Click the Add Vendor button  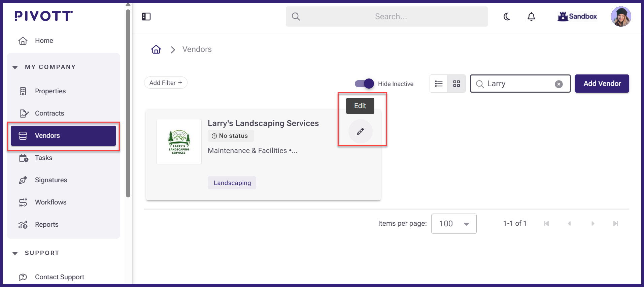tap(602, 84)
